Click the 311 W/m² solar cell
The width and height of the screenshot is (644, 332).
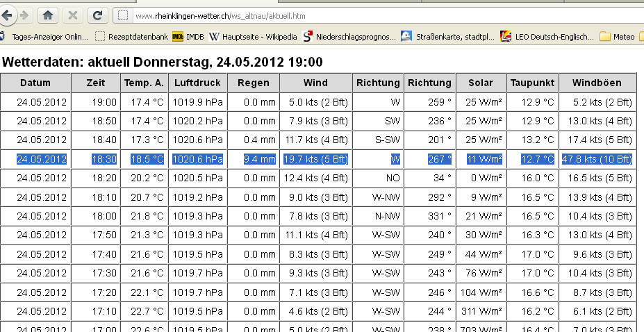click(x=481, y=311)
